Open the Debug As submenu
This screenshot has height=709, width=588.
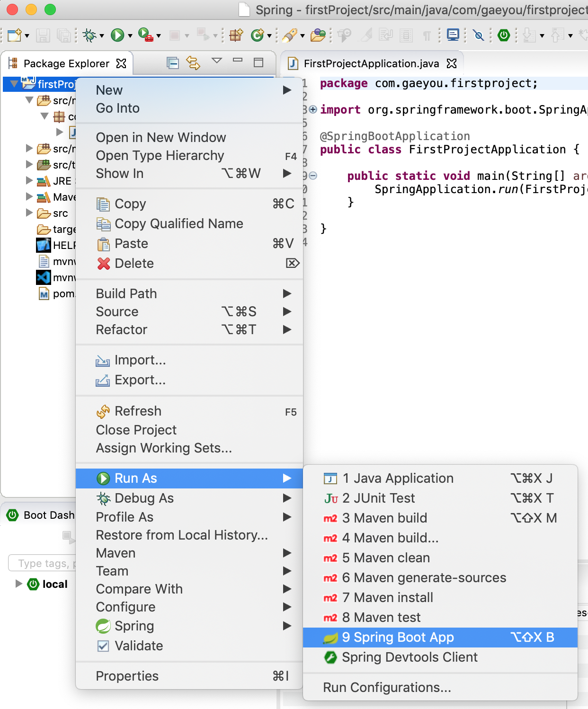189,498
